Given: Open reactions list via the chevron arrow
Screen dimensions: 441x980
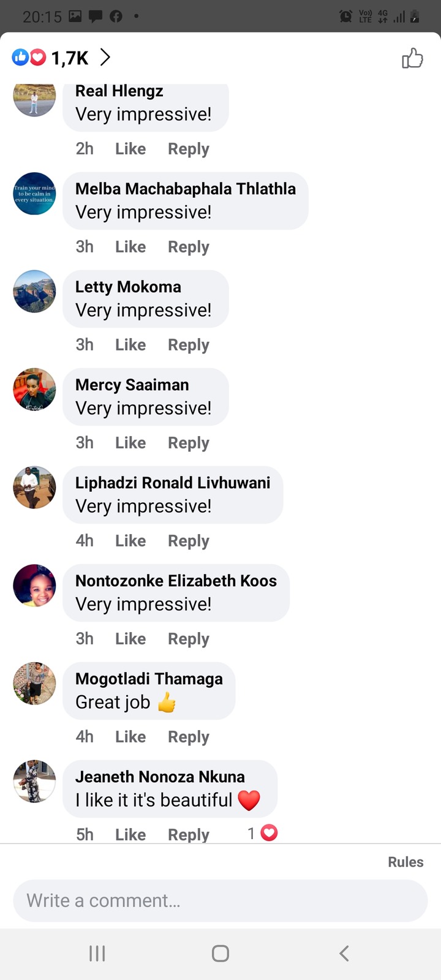Looking at the screenshot, I should coord(105,58).
